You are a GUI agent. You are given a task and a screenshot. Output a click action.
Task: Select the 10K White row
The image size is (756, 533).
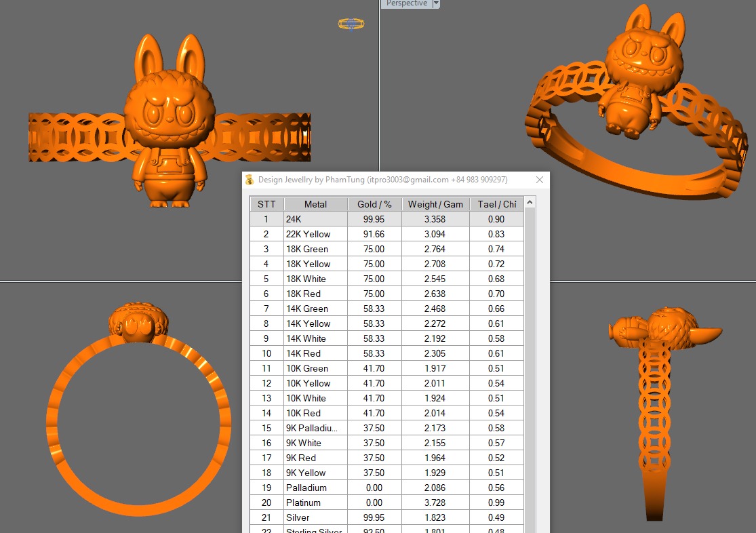click(386, 399)
